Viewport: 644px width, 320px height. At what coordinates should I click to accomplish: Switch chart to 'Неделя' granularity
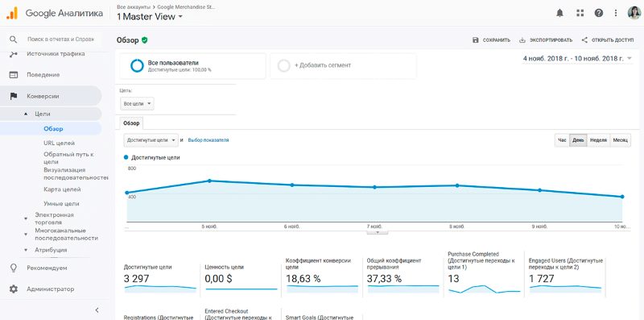click(598, 140)
